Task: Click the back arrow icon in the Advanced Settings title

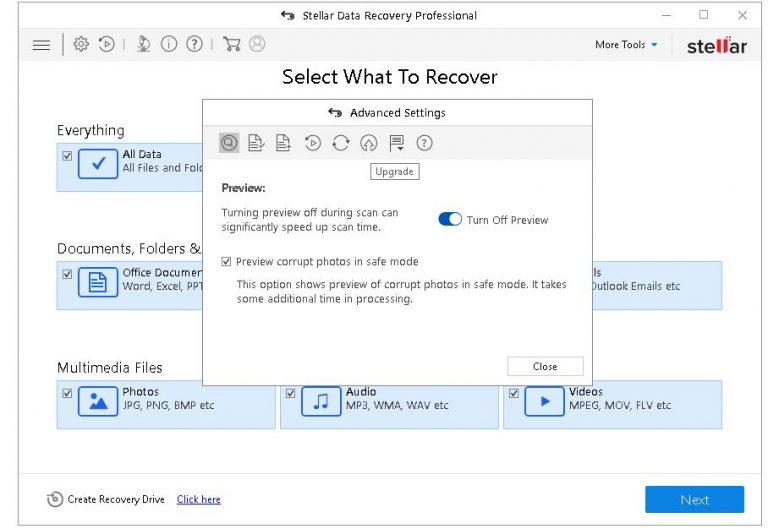Action: tap(335, 113)
